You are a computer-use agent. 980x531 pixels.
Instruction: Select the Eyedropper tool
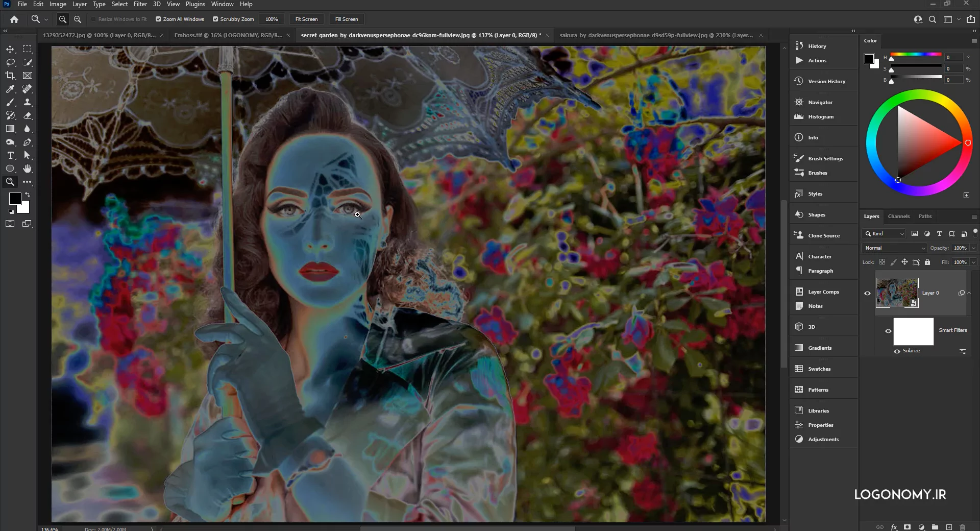[x=10, y=89]
